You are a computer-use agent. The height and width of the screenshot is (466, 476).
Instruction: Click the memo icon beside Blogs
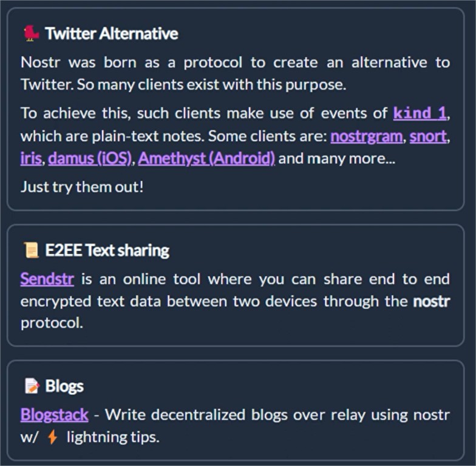(x=32, y=386)
